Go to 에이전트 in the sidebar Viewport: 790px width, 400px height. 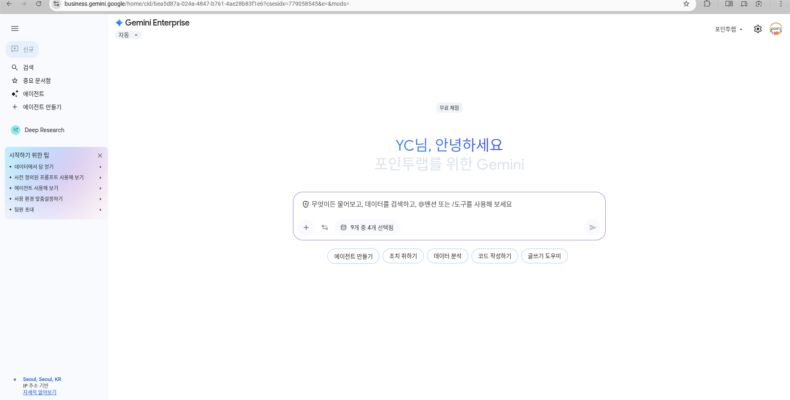pos(33,93)
